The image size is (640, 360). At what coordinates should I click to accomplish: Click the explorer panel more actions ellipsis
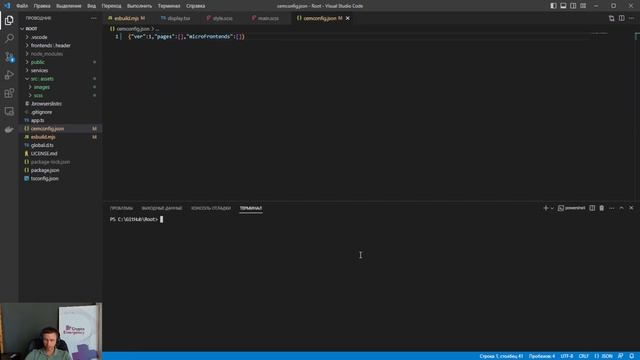[x=93, y=18]
